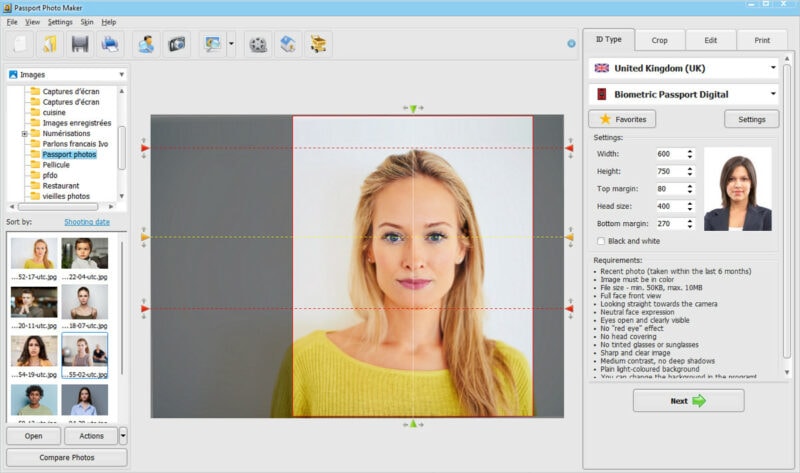Click the right panel vertical scrollbar
The height and width of the screenshot is (473, 800).
point(787,210)
